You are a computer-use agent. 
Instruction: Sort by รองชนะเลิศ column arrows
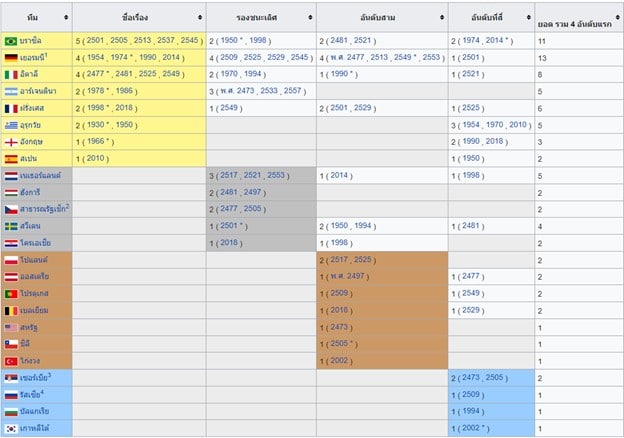tap(310, 17)
